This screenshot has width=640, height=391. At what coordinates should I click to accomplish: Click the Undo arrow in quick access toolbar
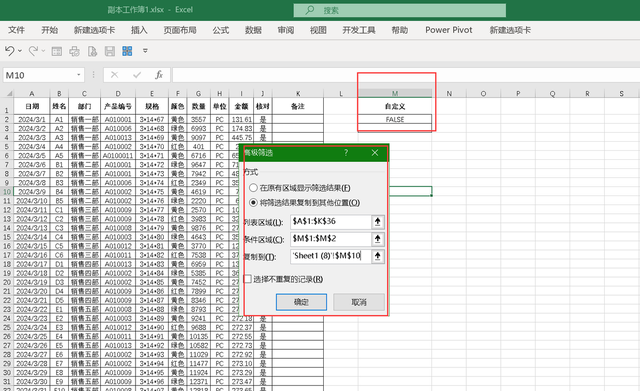click(9, 51)
